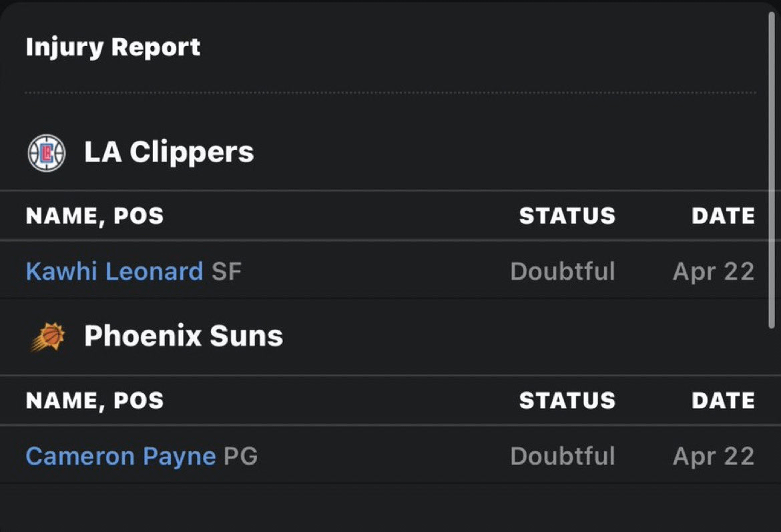Click Cameron Payne's Doubtful status
Screen dimensions: 781x532
click(562, 457)
